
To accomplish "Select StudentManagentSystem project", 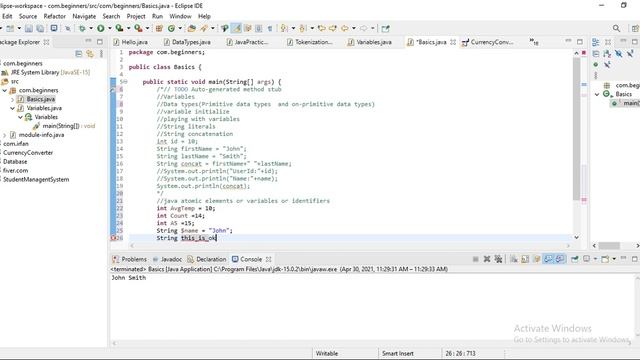I will [x=36, y=180].
